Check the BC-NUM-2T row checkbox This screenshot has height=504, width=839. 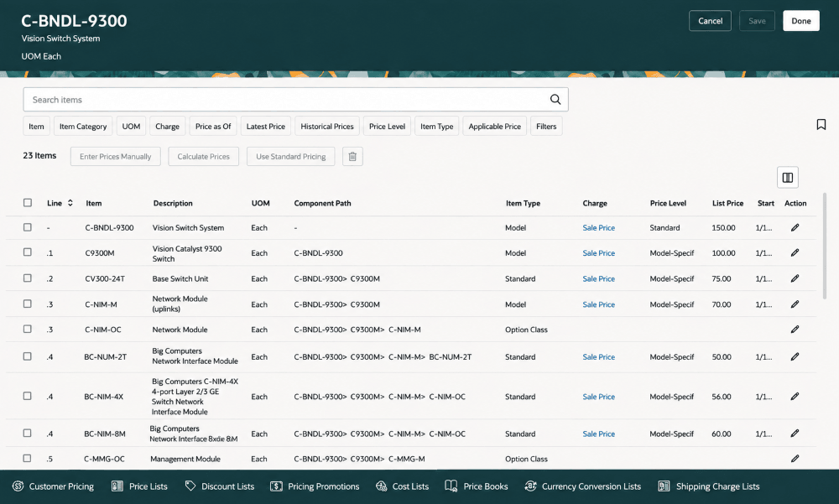coord(28,356)
